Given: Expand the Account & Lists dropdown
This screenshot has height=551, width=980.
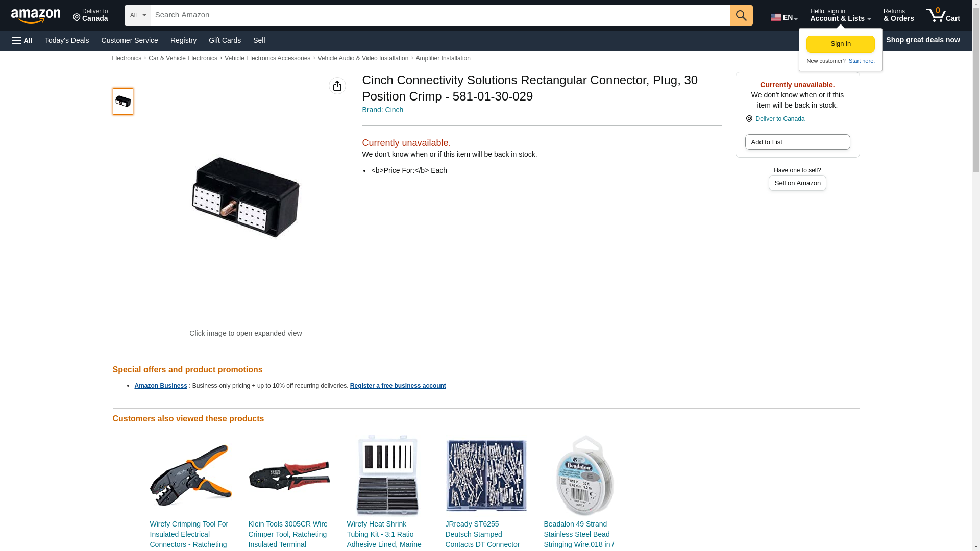Looking at the screenshot, I should [840, 15].
